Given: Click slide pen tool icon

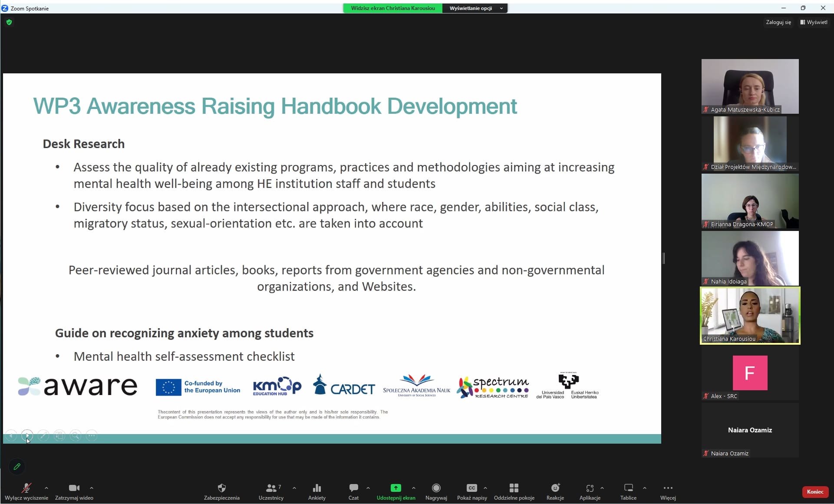Looking at the screenshot, I should (x=43, y=435).
